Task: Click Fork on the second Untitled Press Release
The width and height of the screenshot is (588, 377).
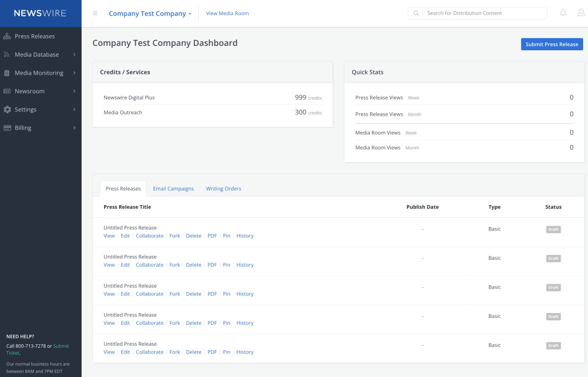Action: [x=175, y=265]
